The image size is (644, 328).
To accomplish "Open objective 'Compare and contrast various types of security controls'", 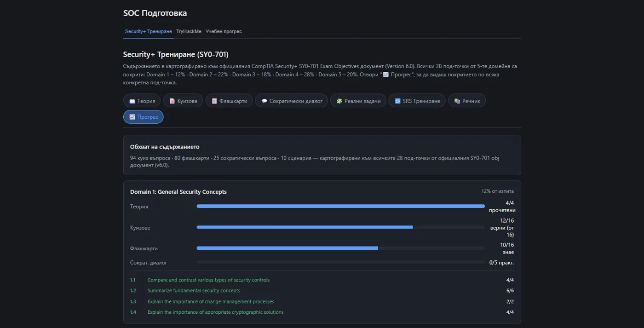I will coord(208,280).
